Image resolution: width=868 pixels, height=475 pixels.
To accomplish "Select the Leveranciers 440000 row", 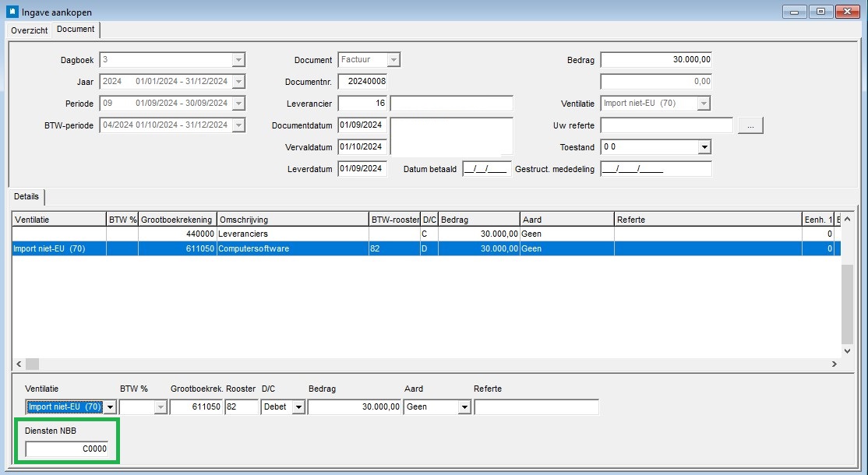I will tap(426, 234).
